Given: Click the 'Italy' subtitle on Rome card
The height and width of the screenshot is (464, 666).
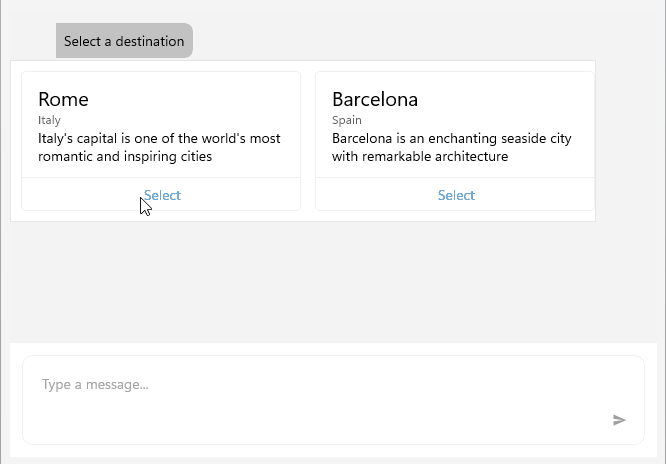Looking at the screenshot, I should coord(49,120).
